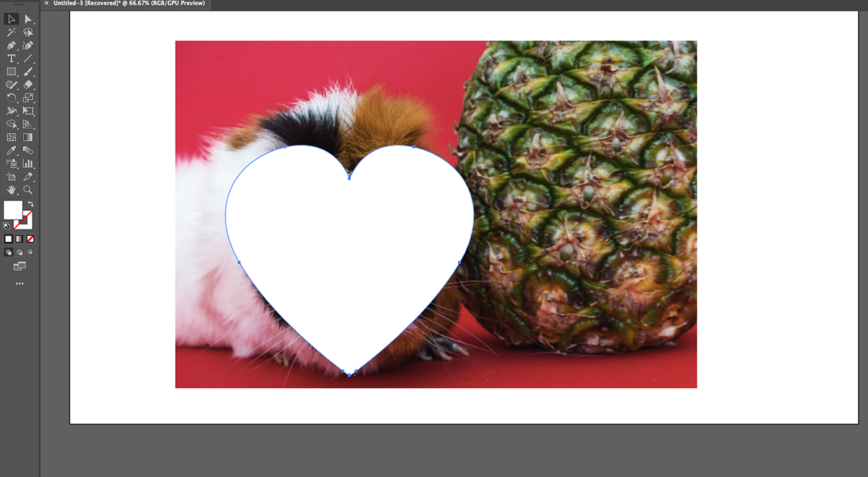Switch to Draw Behind drawing mode
Image resolution: width=868 pixels, height=477 pixels.
(20, 251)
